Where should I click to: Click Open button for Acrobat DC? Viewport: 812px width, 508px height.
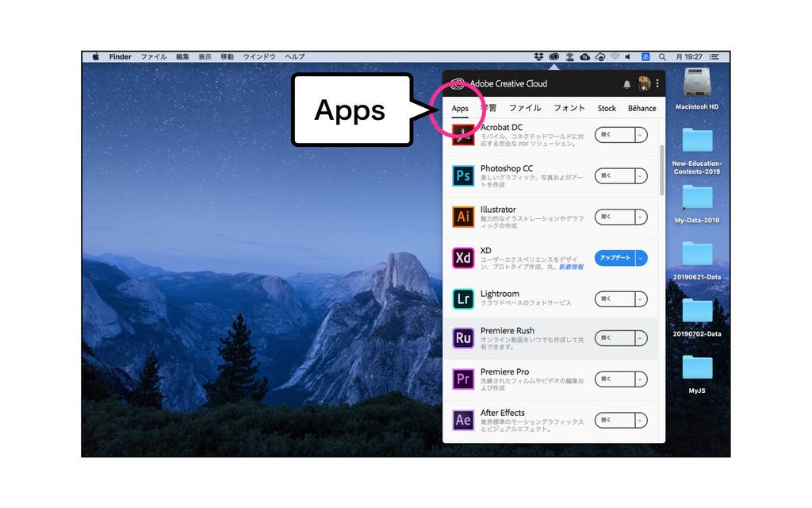(x=615, y=135)
